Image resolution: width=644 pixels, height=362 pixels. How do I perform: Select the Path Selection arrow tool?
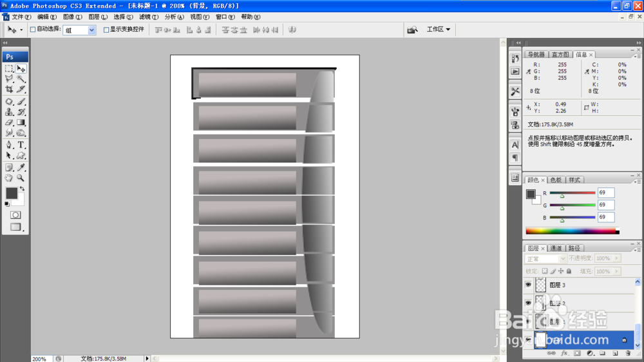[9, 156]
